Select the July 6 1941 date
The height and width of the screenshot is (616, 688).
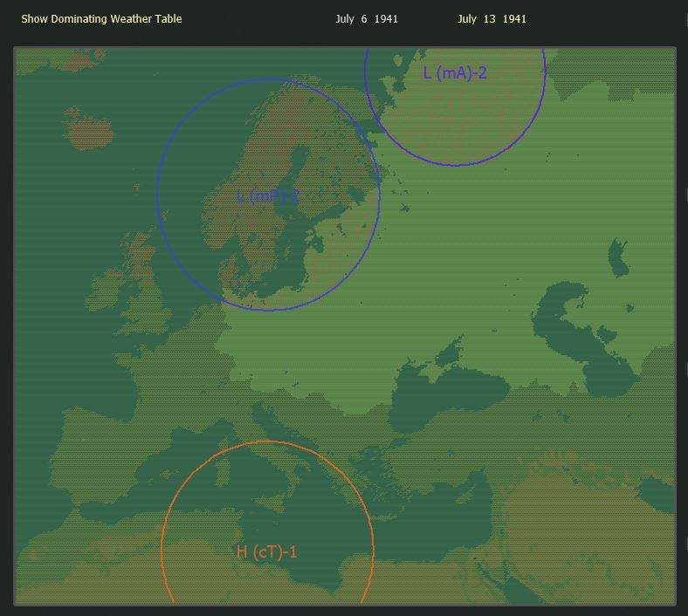[367, 19]
